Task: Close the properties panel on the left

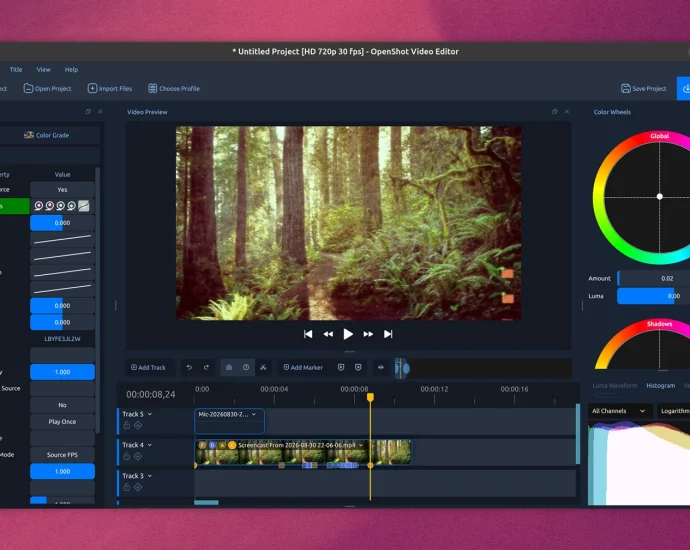Action: (x=100, y=112)
